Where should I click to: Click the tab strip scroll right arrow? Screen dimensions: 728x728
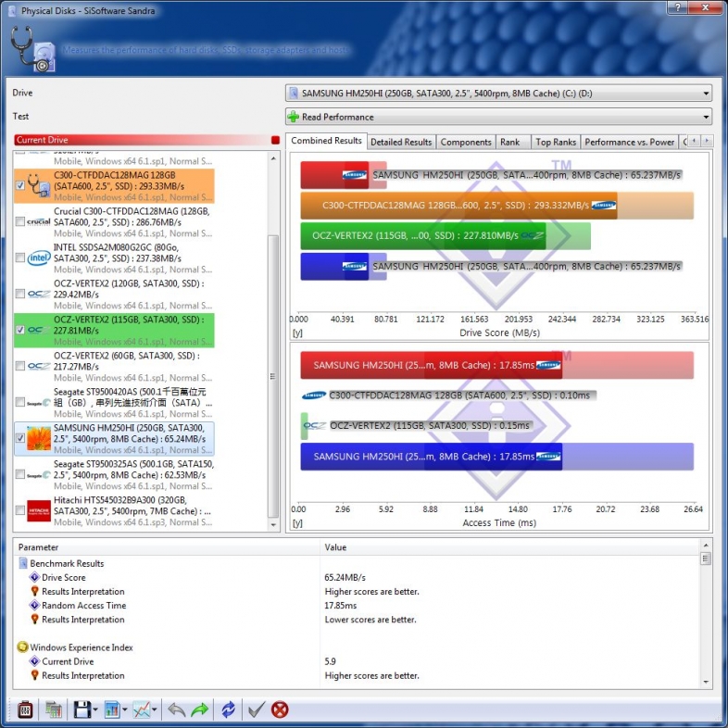pyautogui.click(x=707, y=141)
